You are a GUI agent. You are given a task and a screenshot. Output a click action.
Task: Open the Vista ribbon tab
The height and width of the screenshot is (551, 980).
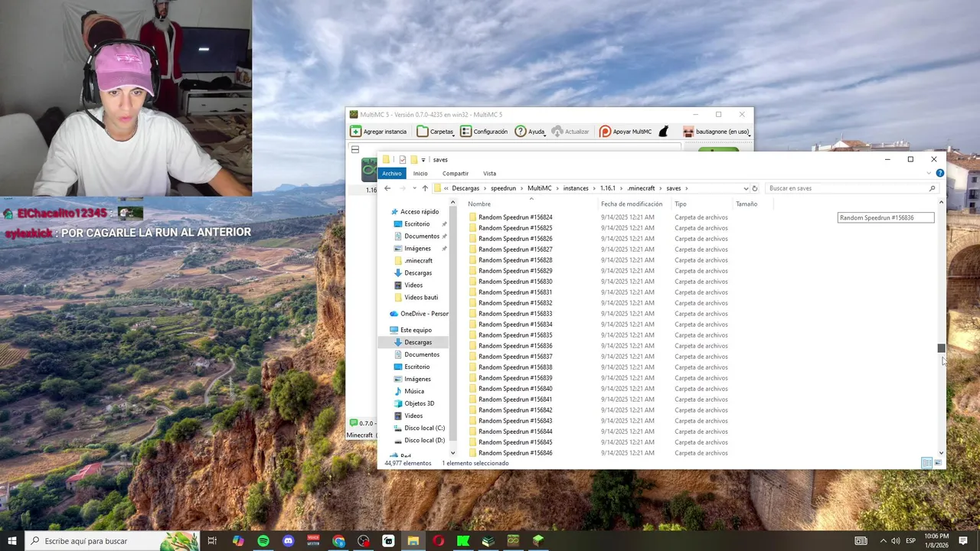[489, 174]
